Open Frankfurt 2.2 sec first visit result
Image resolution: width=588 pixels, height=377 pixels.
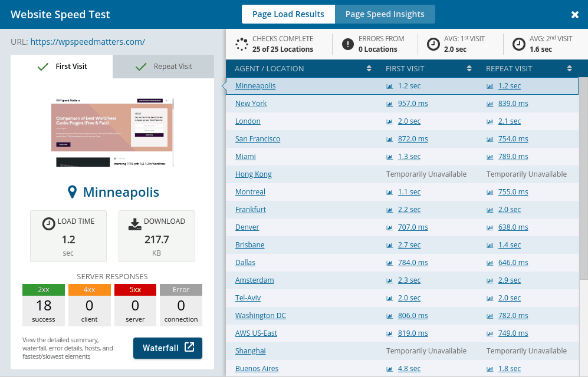click(x=409, y=209)
